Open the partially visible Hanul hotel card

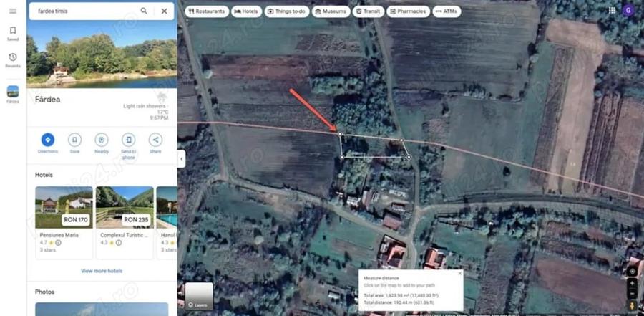coord(167,223)
